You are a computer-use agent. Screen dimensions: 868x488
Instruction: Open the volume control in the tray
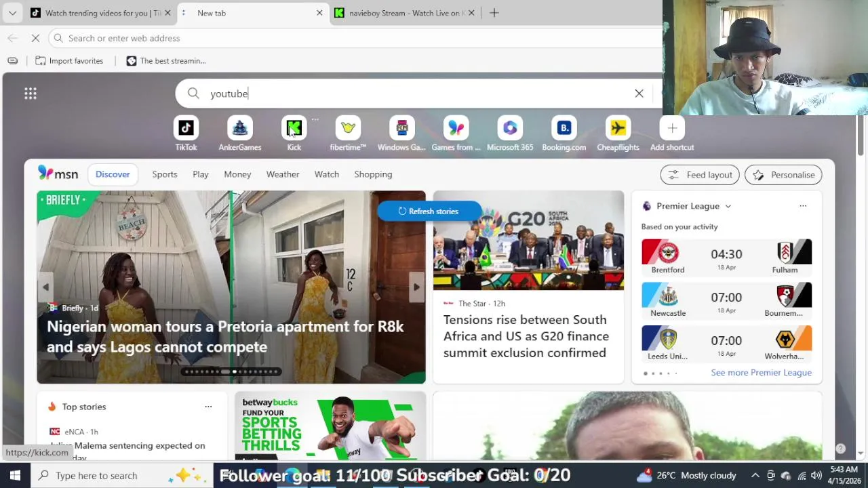(816, 475)
